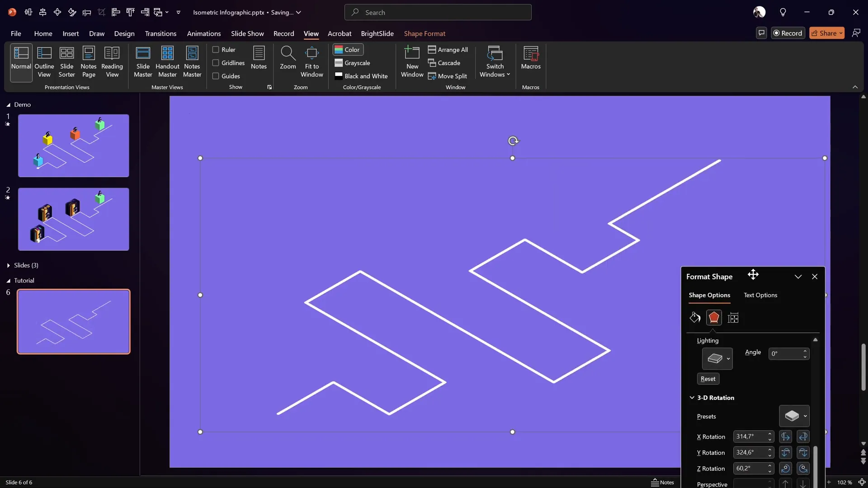This screenshot has width=868, height=488.
Task: Open Macros dialog
Action: click(x=530, y=58)
